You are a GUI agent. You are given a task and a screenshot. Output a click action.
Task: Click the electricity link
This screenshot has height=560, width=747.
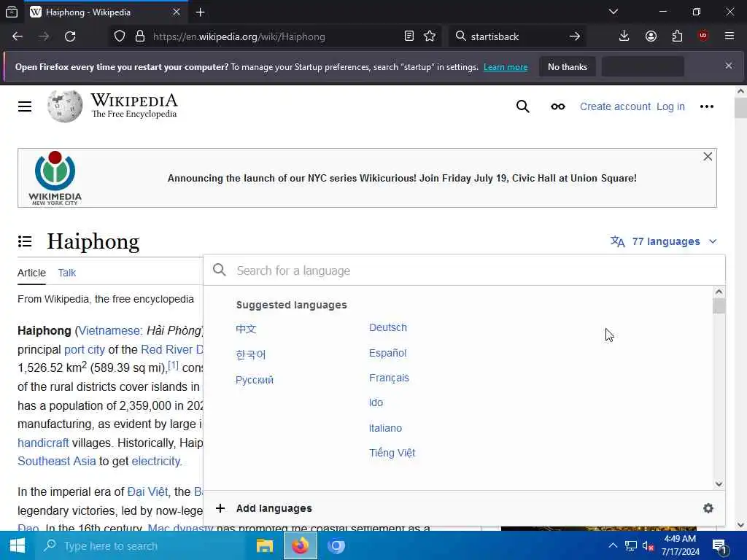click(x=157, y=461)
